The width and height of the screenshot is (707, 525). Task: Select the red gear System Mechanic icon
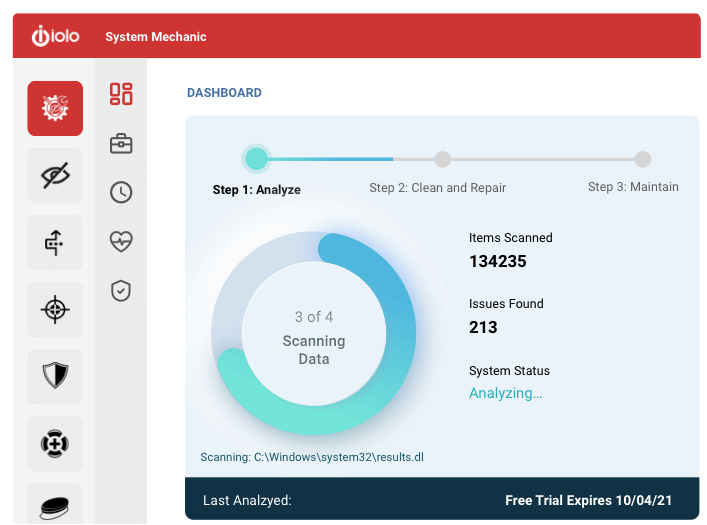pos(55,108)
